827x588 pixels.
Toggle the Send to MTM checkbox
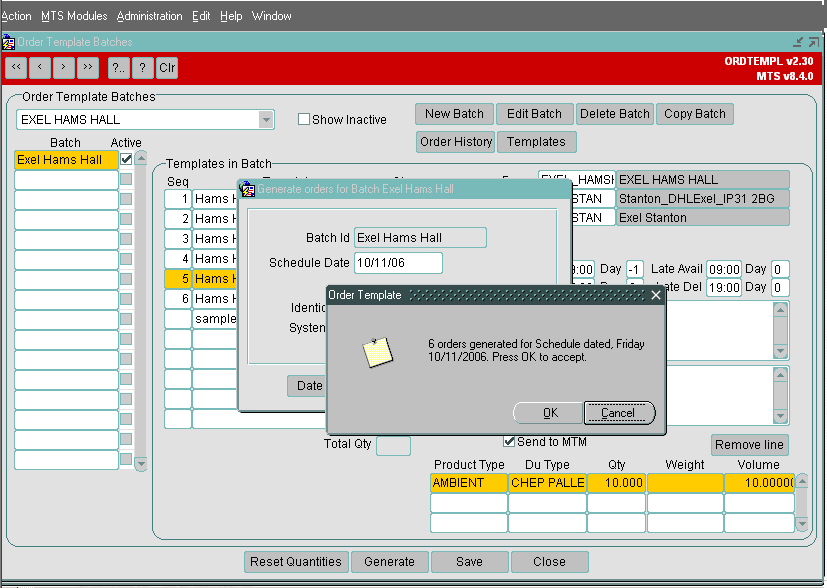509,441
